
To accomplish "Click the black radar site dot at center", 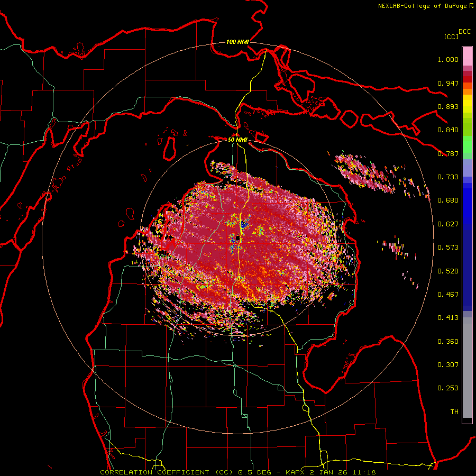I will tap(237, 239).
